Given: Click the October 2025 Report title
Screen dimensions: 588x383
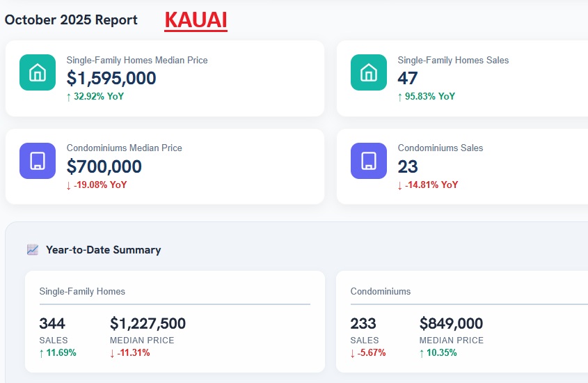Looking at the screenshot, I should point(71,20).
